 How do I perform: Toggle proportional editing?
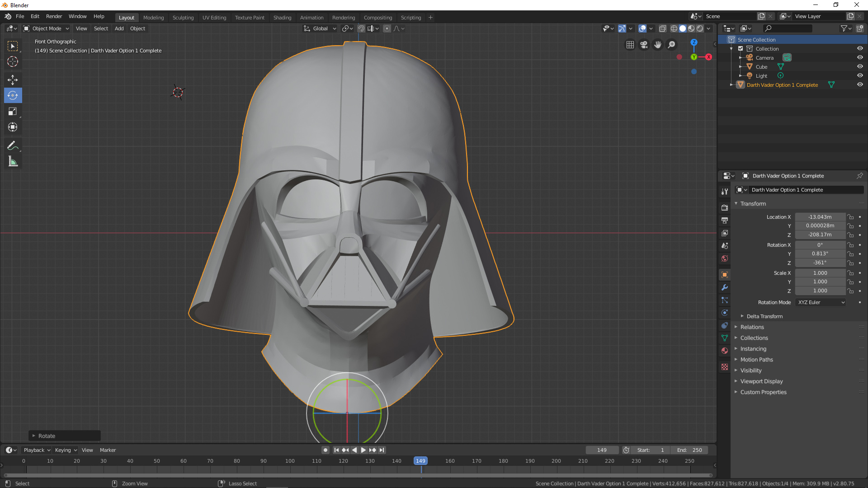[387, 28]
